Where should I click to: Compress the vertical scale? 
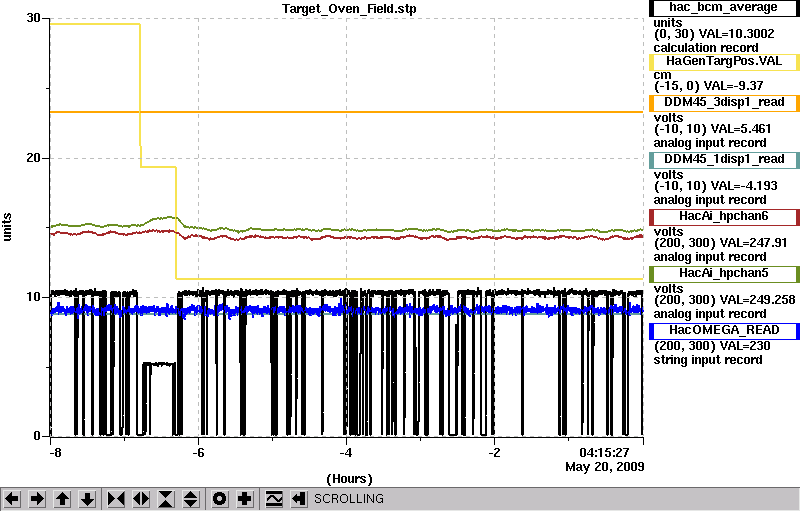[166, 499]
